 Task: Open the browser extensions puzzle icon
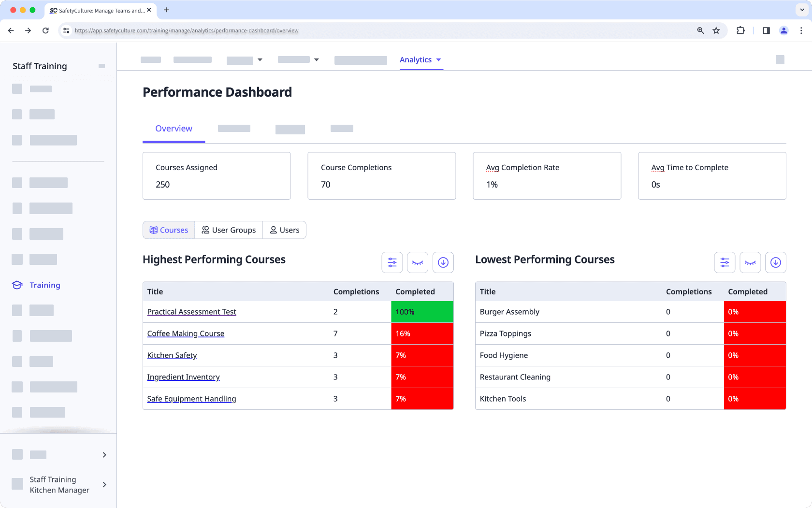point(740,30)
